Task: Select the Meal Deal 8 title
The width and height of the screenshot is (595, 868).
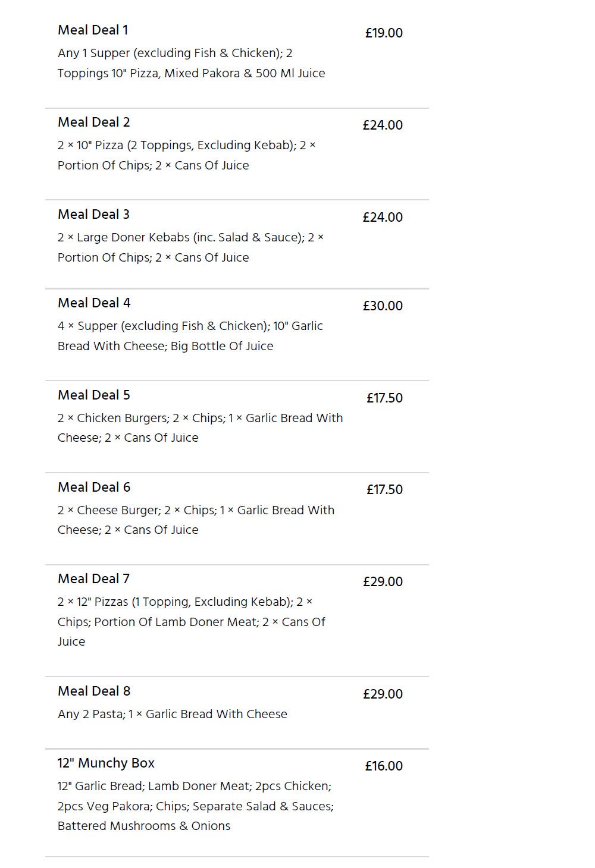Action: (94, 691)
